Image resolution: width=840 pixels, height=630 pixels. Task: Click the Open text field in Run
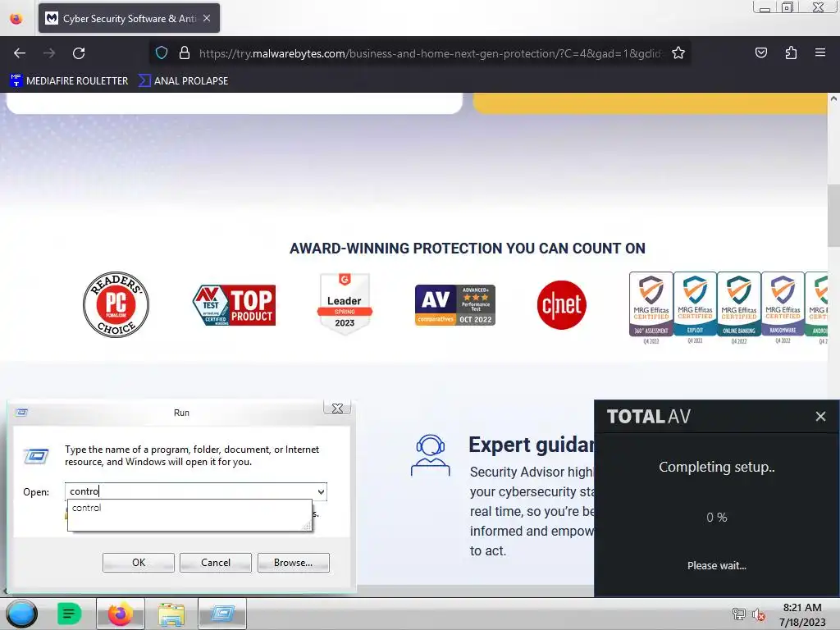pyautogui.click(x=190, y=491)
